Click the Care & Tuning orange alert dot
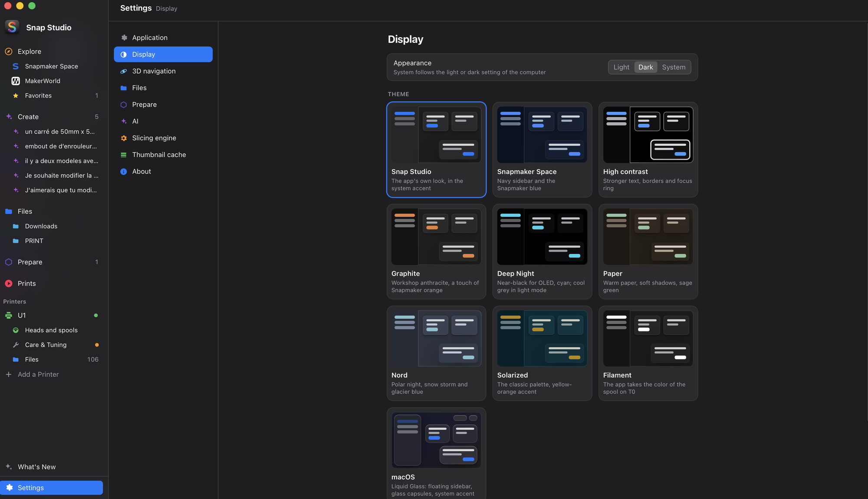 click(97, 345)
